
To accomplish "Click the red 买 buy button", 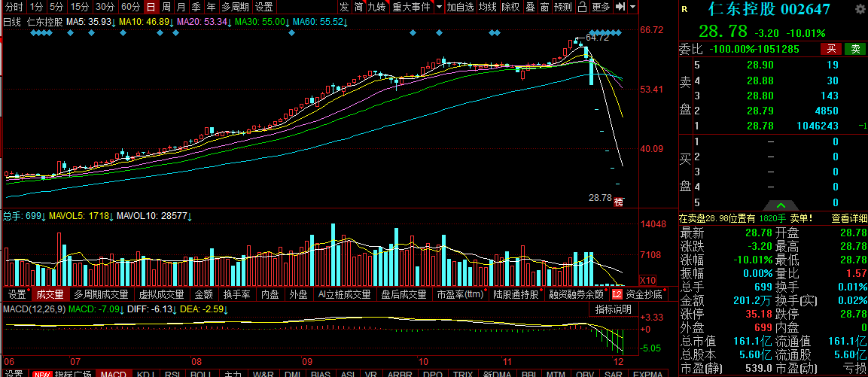I will 831,49.
